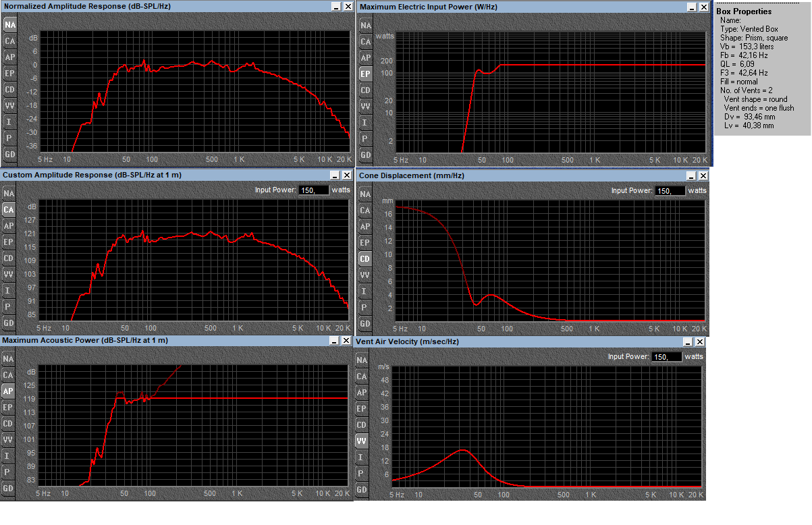Choose VV in Cone Displacement window
The image size is (812, 525).
click(365, 275)
